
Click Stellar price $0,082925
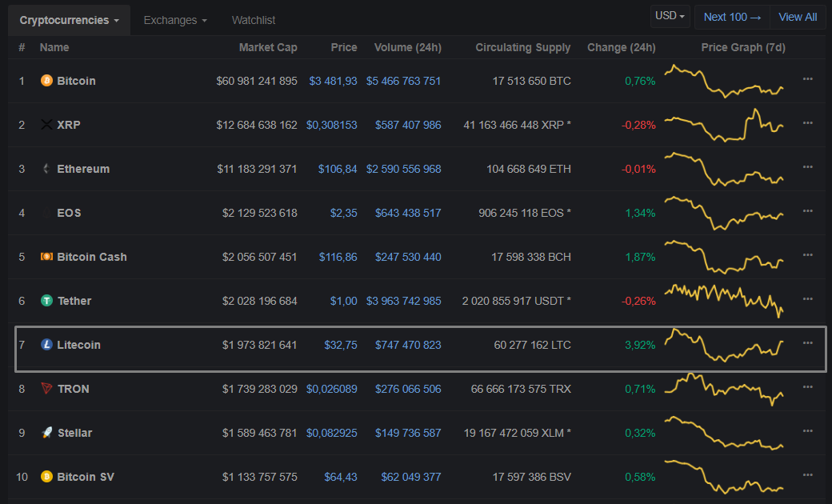(x=332, y=433)
